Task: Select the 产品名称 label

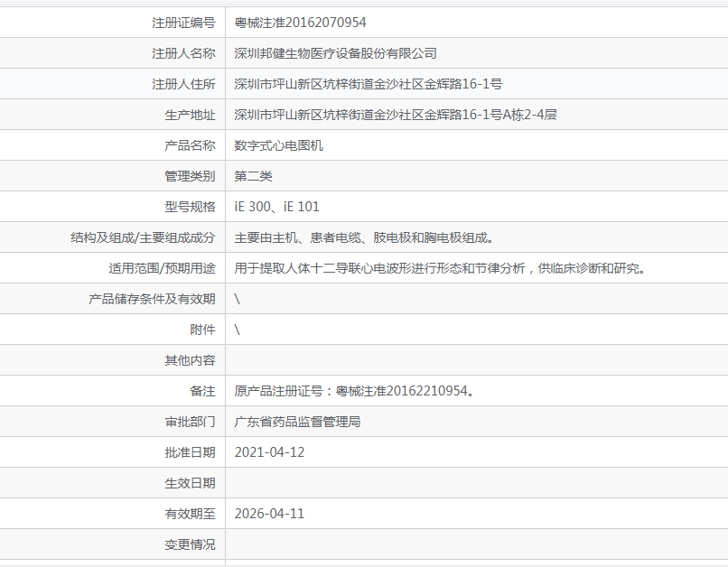Action: click(x=190, y=145)
